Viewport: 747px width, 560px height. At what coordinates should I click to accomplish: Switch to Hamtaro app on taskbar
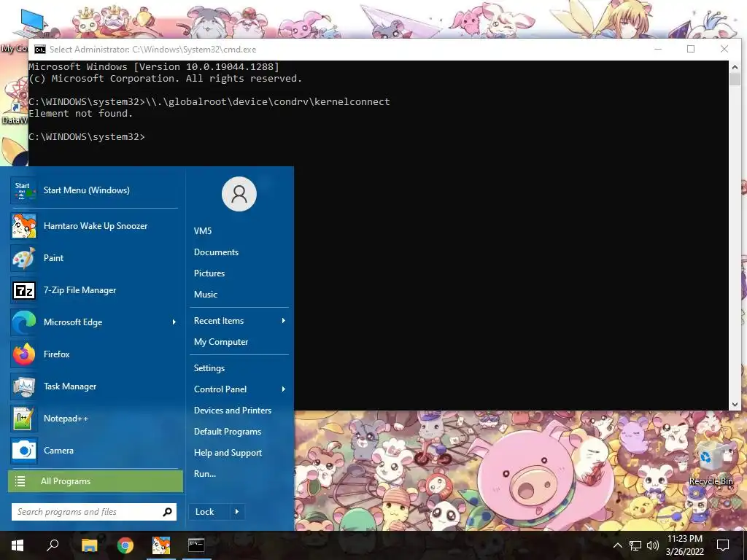point(161,545)
